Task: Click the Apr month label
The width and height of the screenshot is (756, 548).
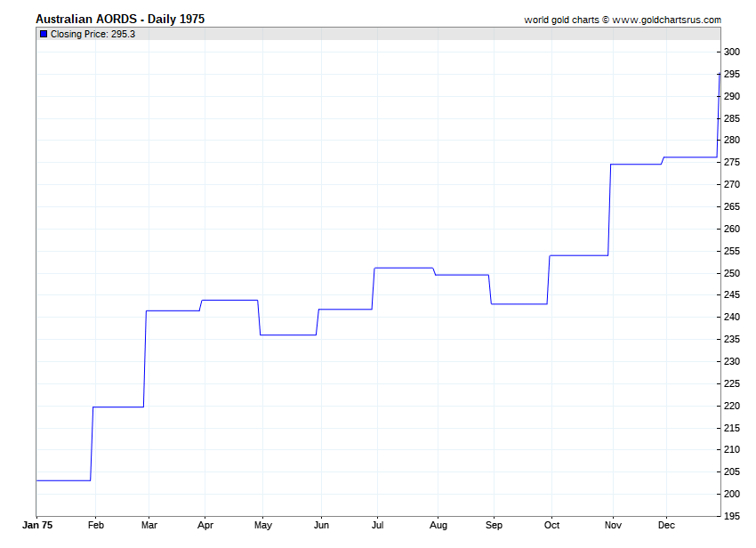Action: coord(205,526)
